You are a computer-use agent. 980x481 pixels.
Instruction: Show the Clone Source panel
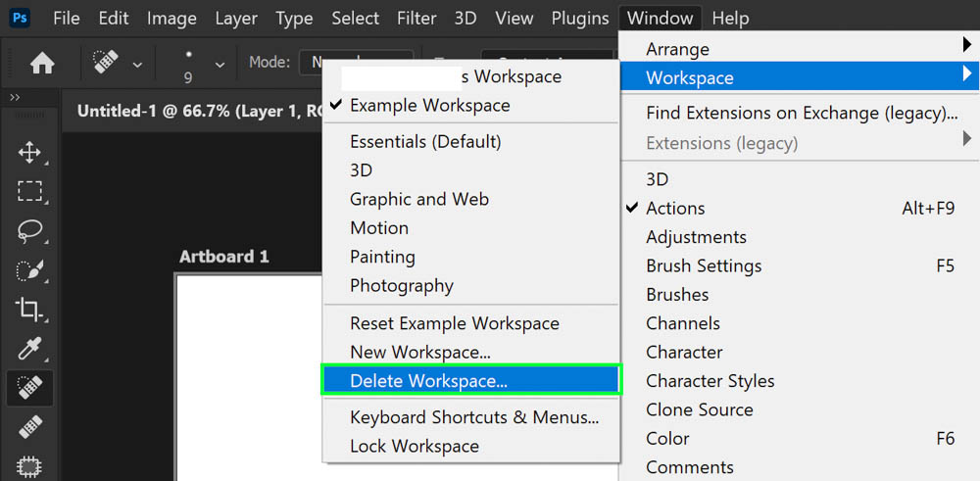[x=800, y=409]
